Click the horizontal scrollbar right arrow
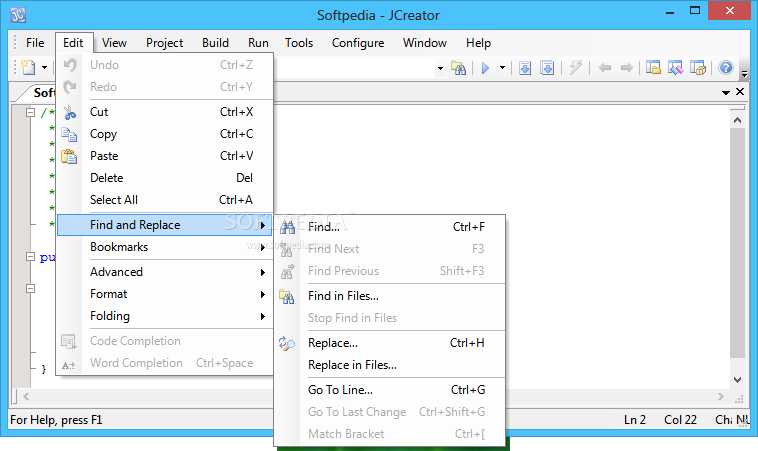758x451 pixels. coord(721,396)
